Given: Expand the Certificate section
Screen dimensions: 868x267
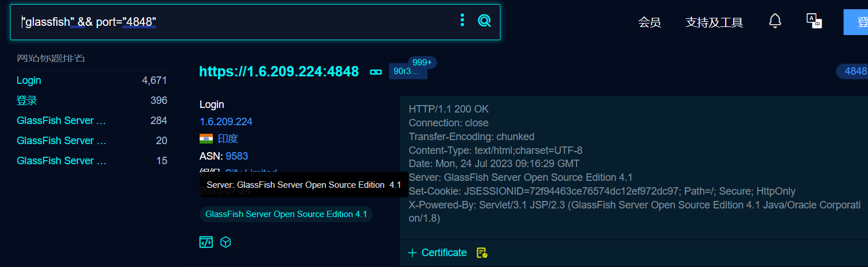Looking at the screenshot, I should pos(437,253).
